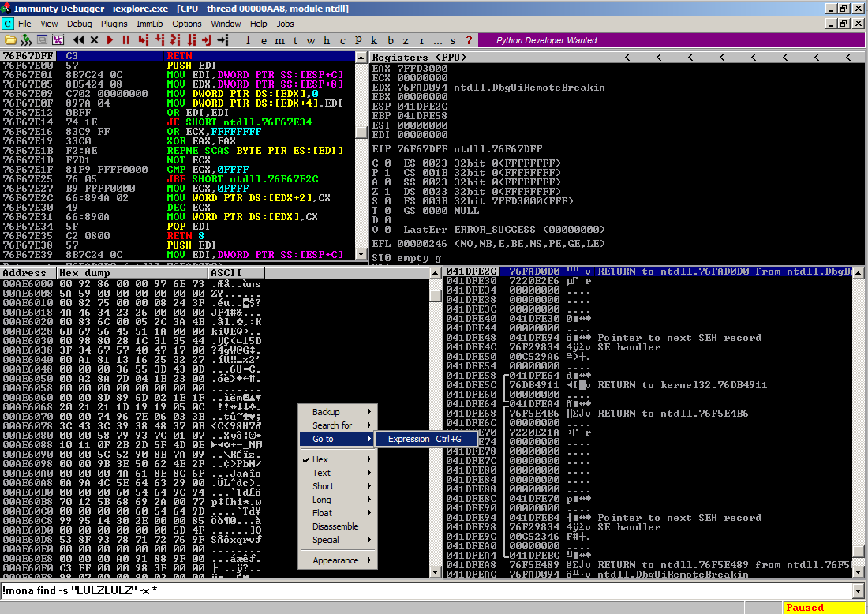Click the Open file folder icon
The height and width of the screenshot is (614, 868).
(10, 39)
